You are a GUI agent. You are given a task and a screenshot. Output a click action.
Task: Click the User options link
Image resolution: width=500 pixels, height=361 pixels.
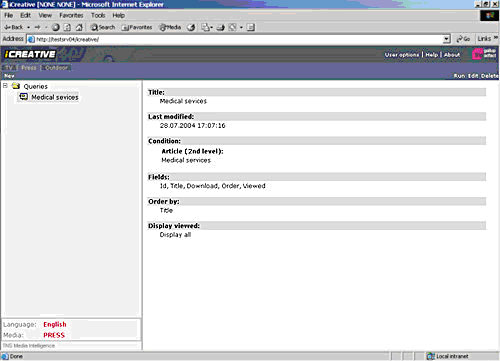402,55
